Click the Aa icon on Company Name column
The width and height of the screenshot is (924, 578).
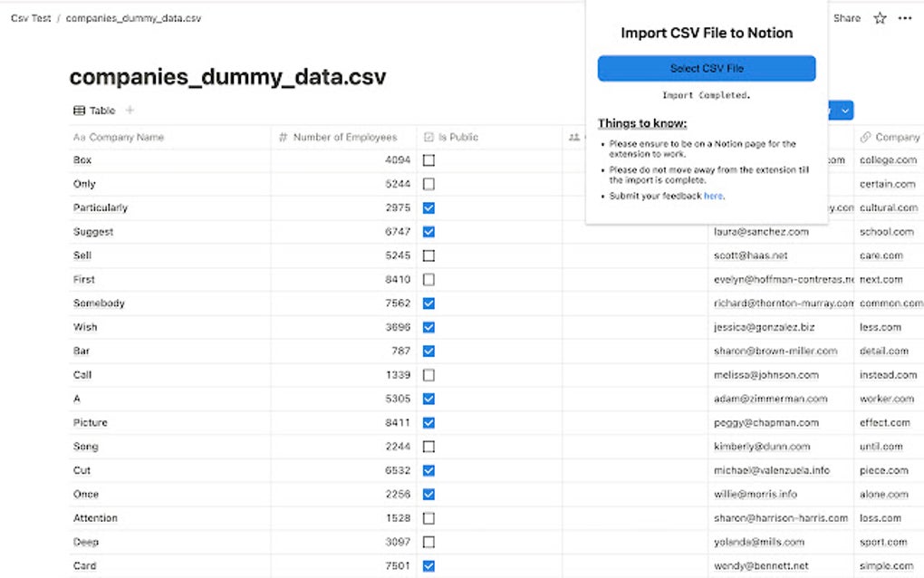pyautogui.click(x=81, y=137)
